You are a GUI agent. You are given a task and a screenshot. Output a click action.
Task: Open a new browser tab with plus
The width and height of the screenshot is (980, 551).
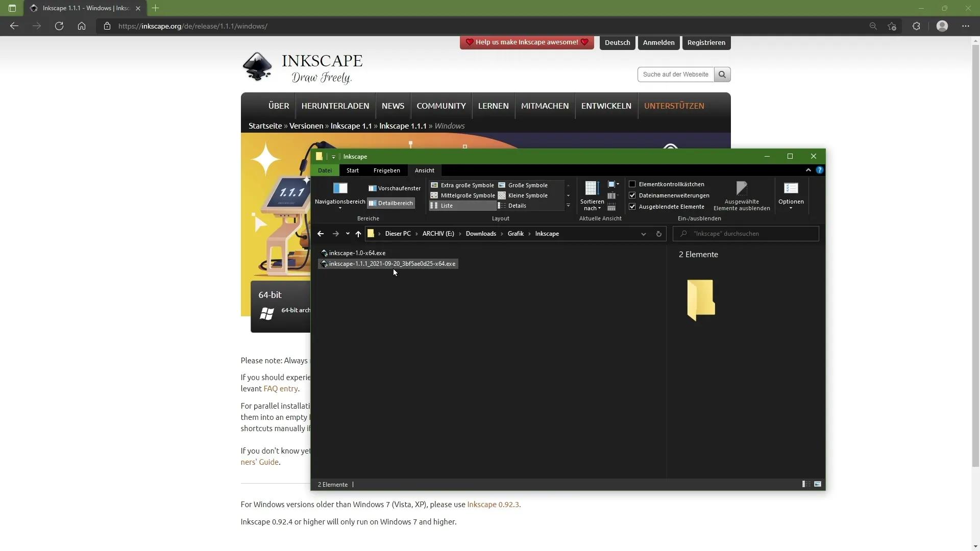click(156, 8)
